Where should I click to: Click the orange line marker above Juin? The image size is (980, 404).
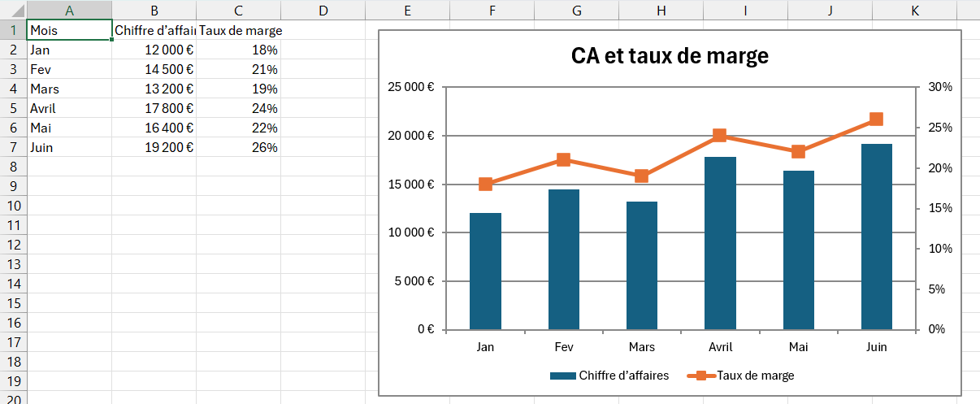pyautogui.click(x=876, y=119)
